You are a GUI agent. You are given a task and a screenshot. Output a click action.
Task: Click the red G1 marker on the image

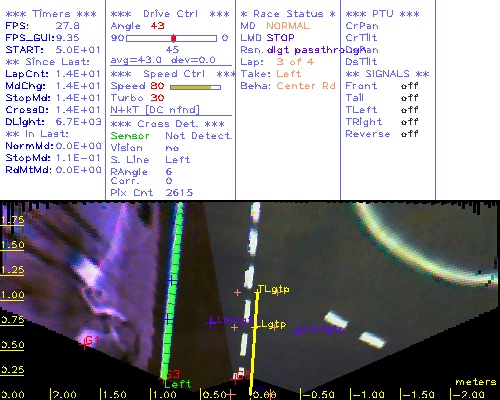coord(89,342)
